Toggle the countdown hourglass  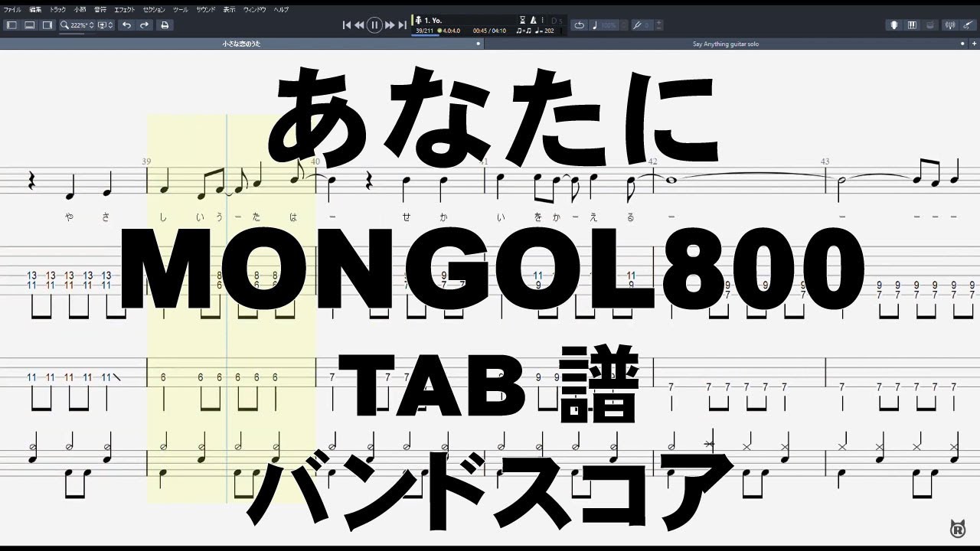pos(523,20)
